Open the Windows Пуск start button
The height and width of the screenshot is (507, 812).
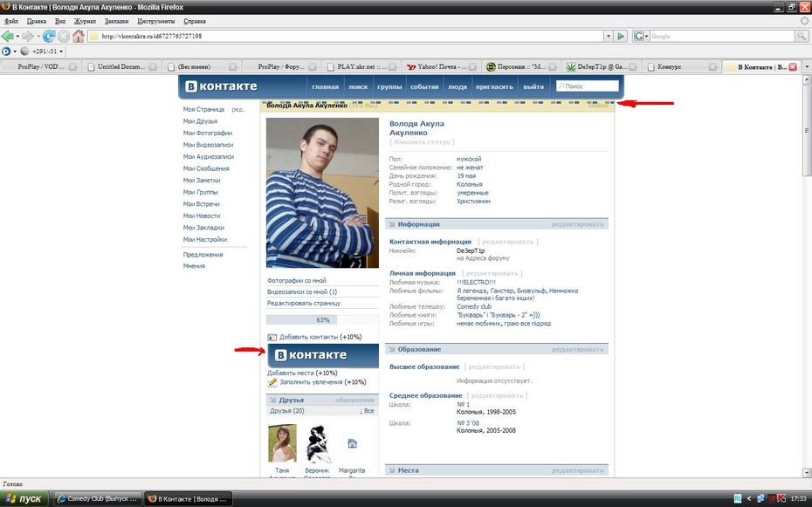[x=24, y=499]
